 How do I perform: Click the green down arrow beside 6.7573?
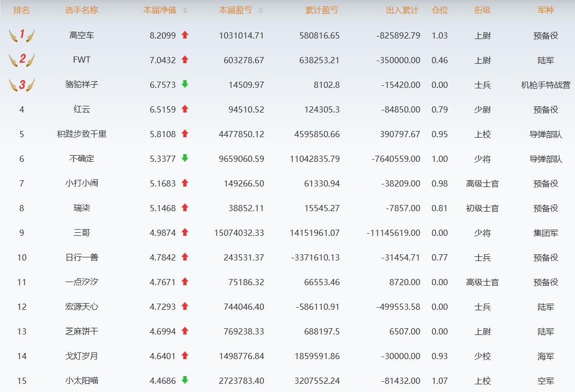coord(185,84)
